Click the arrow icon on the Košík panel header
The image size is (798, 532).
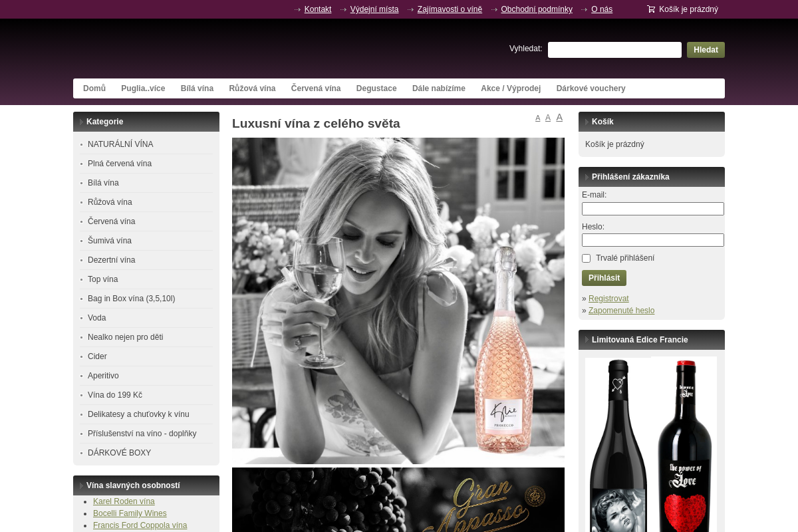586,122
